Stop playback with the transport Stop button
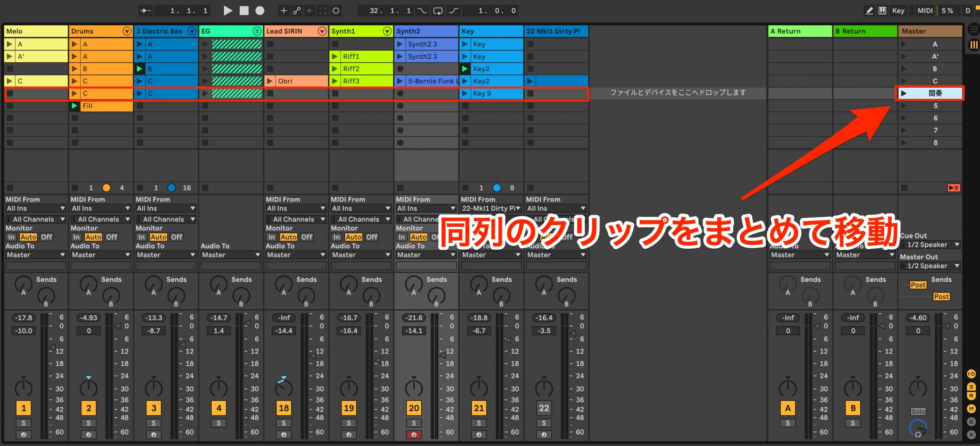Screen dimensions: 980x446 (244, 11)
